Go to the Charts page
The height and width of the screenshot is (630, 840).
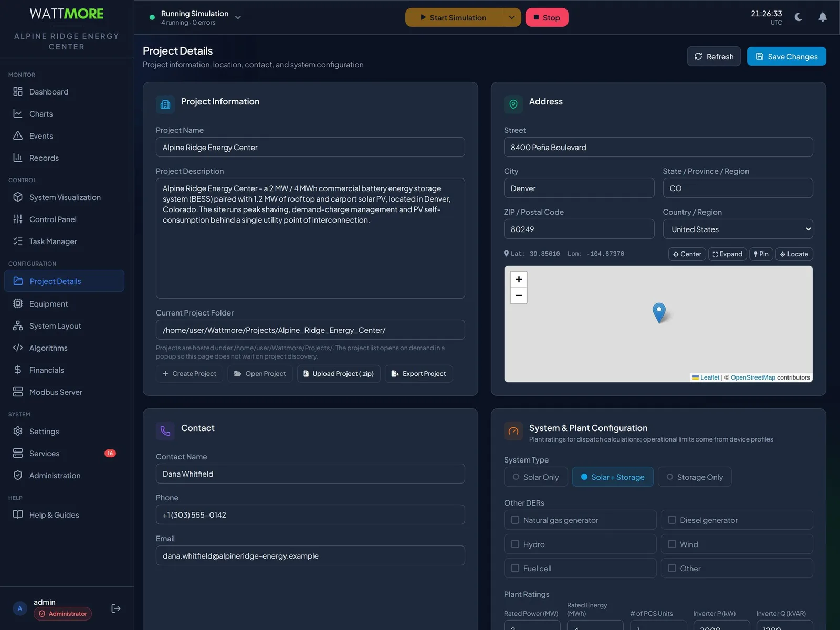[x=64, y=114]
